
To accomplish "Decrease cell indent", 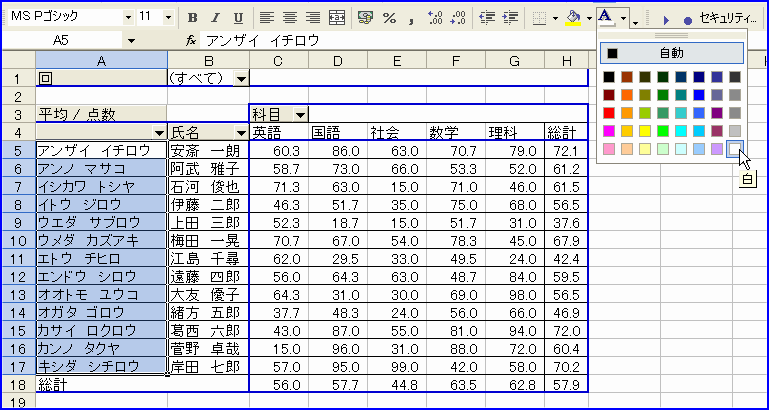I will click(487, 18).
